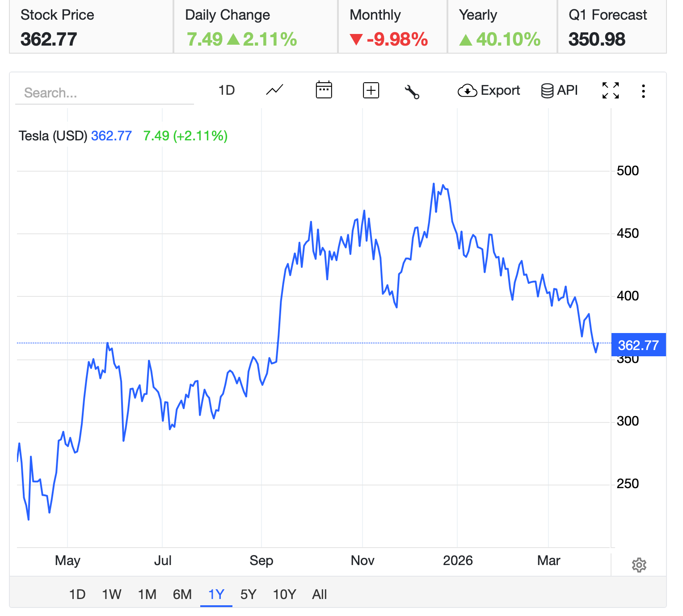
Task: Select the 6M range tab
Action: pyautogui.click(x=182, y=595)
